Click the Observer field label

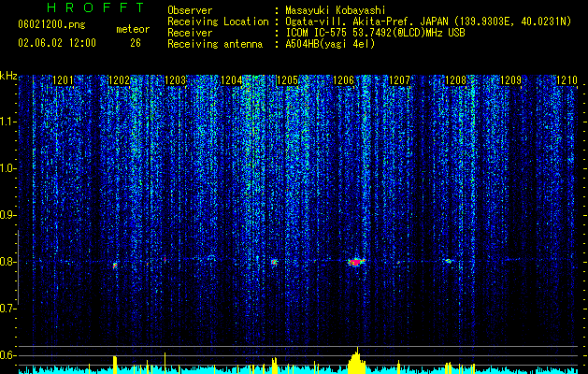pyautogui.click(x=190, y=10)
